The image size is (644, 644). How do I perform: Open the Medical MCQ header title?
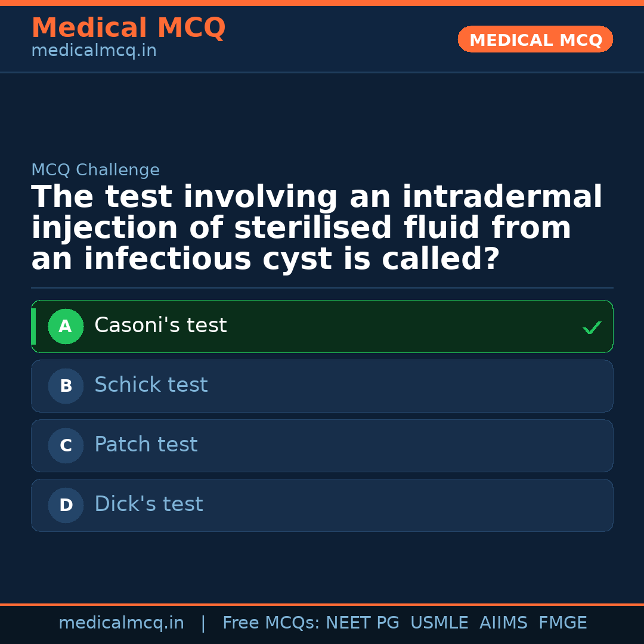coord(128,28)
